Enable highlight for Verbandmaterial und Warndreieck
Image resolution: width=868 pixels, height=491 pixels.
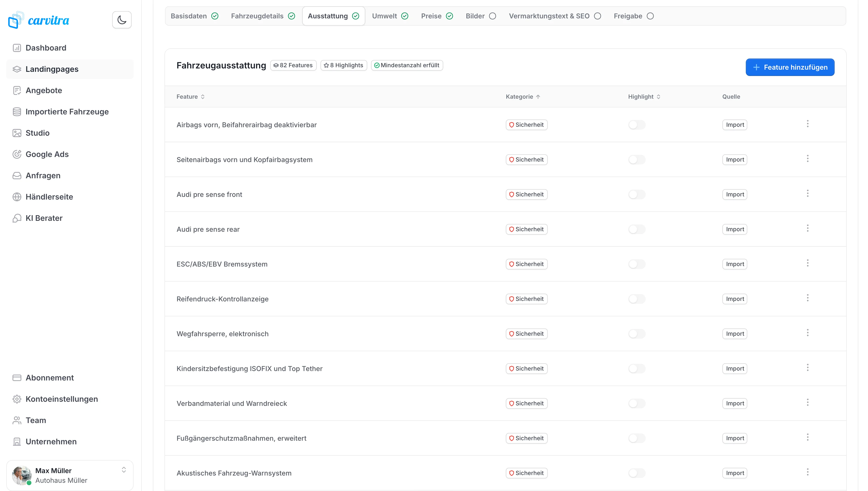tap(637, 403)
